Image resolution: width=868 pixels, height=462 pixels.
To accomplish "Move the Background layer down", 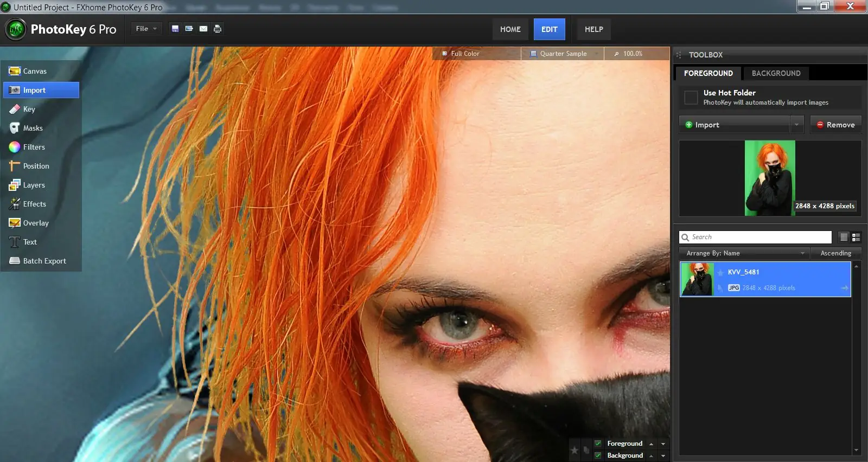I will pos(663,456).
